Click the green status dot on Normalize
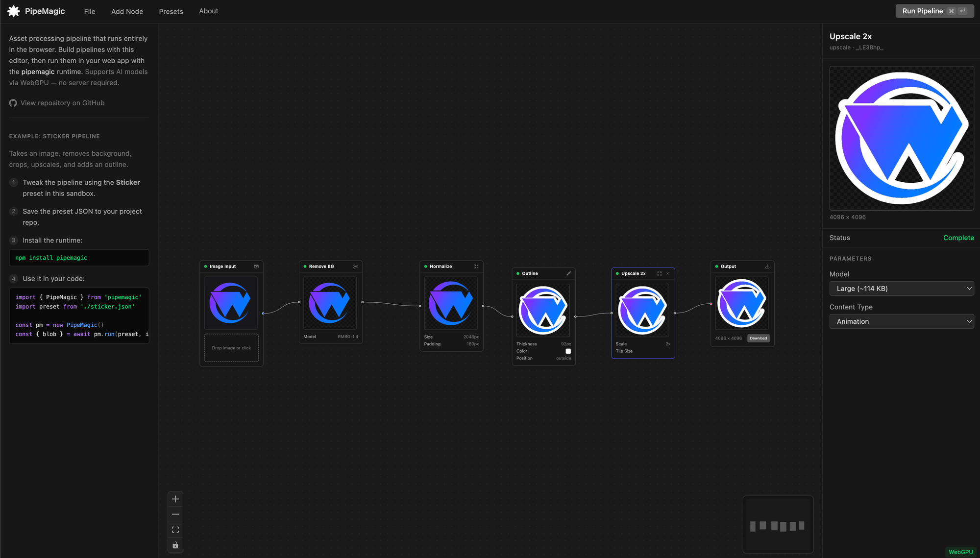The image size is (980, 558). pos(426,267)
